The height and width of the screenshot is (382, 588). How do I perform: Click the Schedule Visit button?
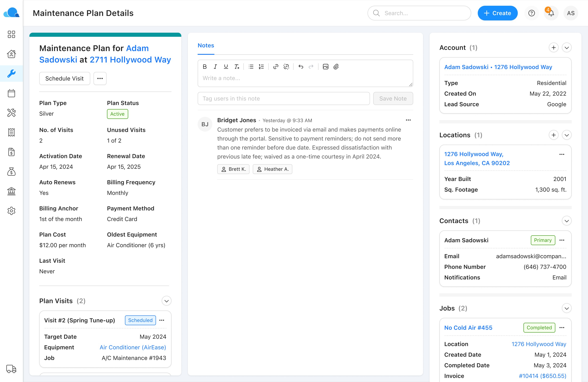(65, 78)
